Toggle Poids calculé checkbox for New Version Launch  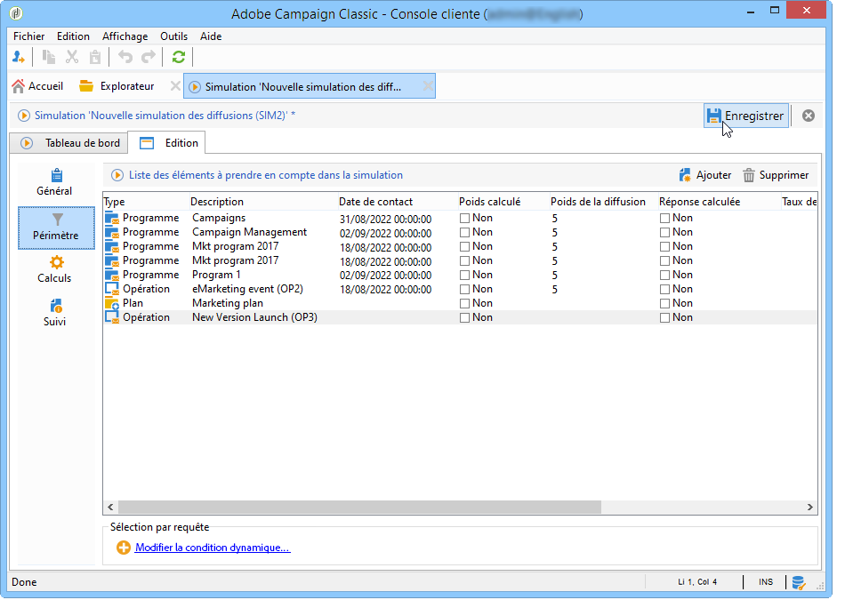tap(464, 317)
